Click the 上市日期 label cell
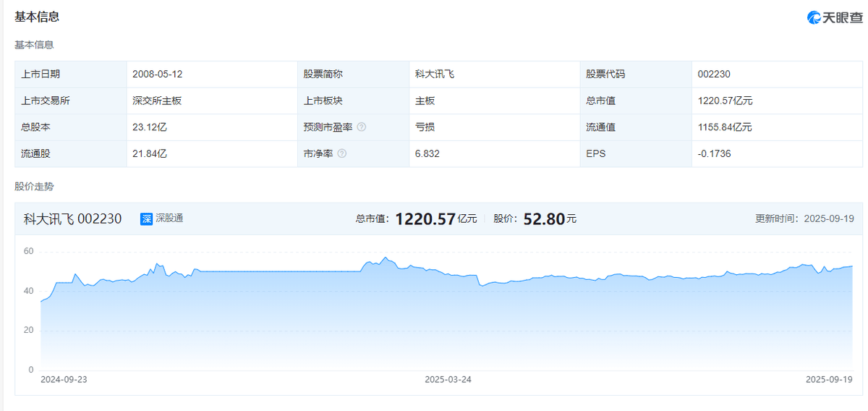This screenshot has height=411, width=868. 71,74
